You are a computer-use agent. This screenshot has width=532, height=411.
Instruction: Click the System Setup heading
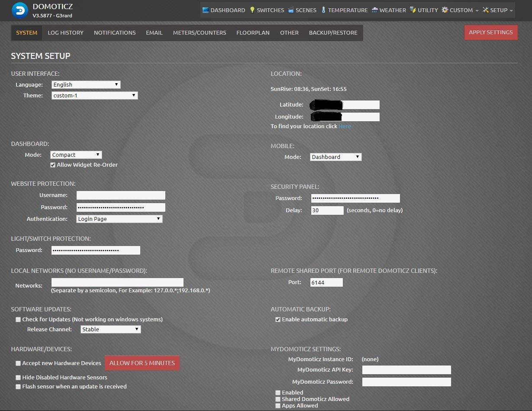coord(41,56)
